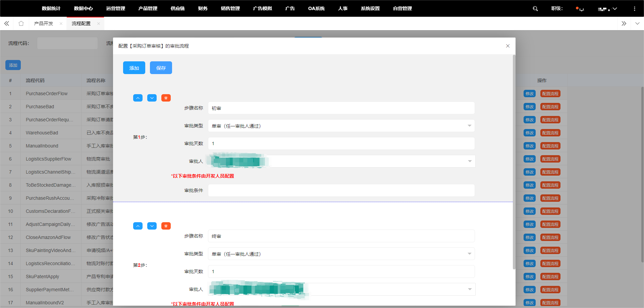The height and width of the screenshot is (308, 644).
Task: Open the tab list chevron at far right
Action: pyautogui.click(x=637, y=23)
